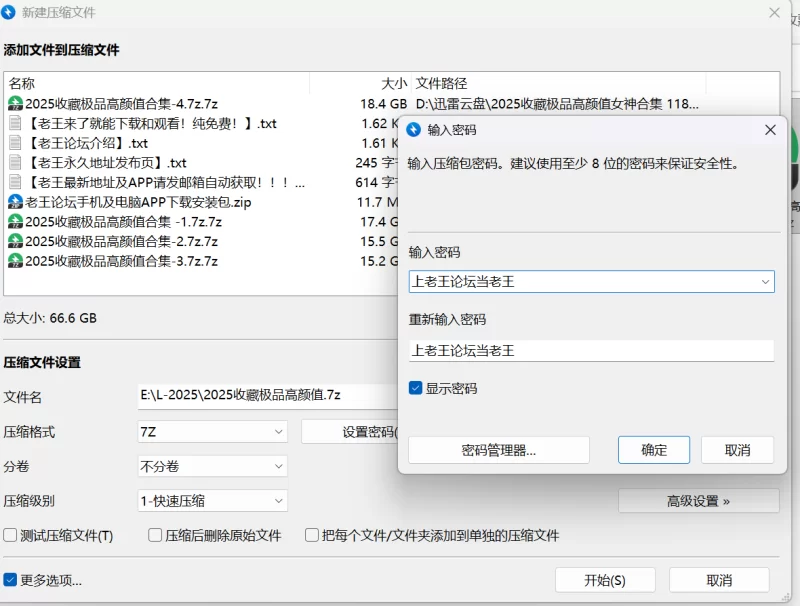This screenshot has width=800, height=606.
Task: Click 开始(S) button
Action: tap(605, 580)
